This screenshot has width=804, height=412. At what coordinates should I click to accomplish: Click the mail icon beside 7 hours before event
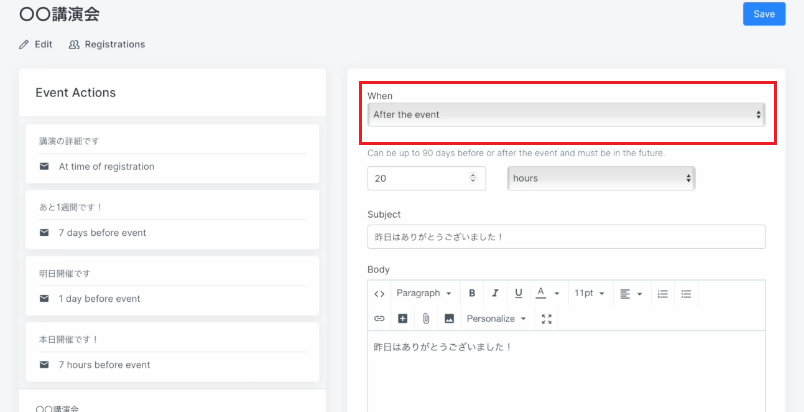click(x=45, y=365)
